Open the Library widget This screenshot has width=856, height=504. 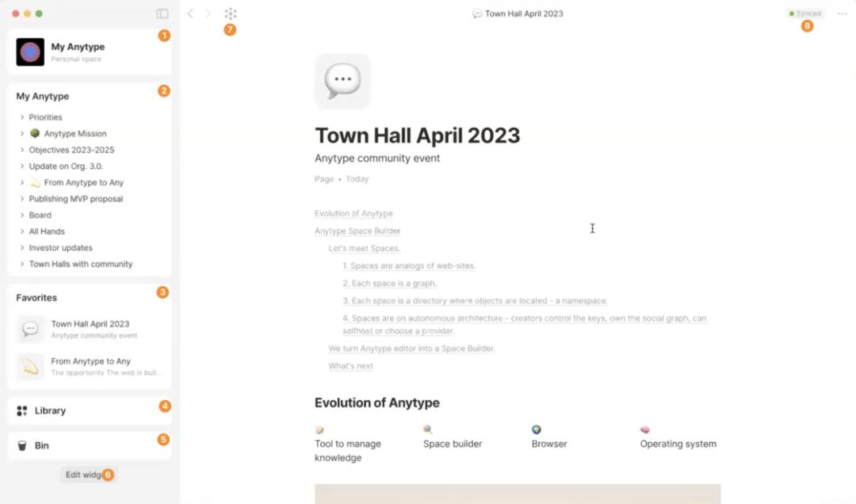click(x=90, y=410)
